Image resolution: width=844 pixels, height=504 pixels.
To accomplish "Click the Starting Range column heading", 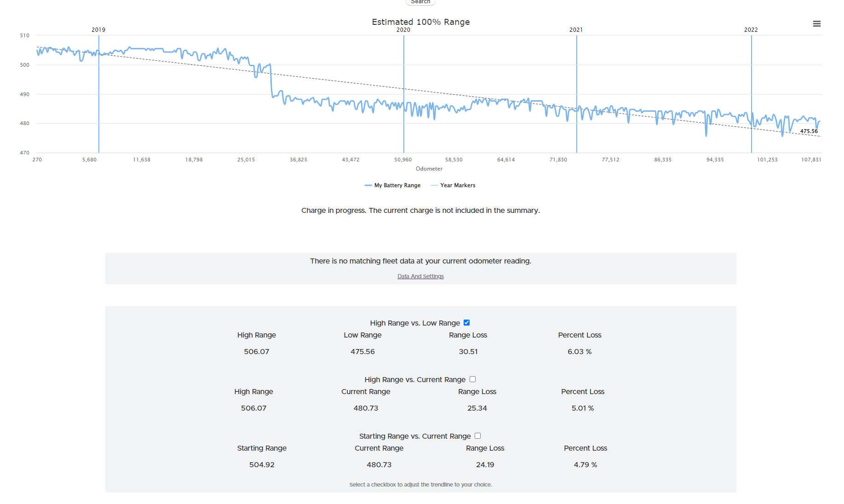I will (262, 448).
